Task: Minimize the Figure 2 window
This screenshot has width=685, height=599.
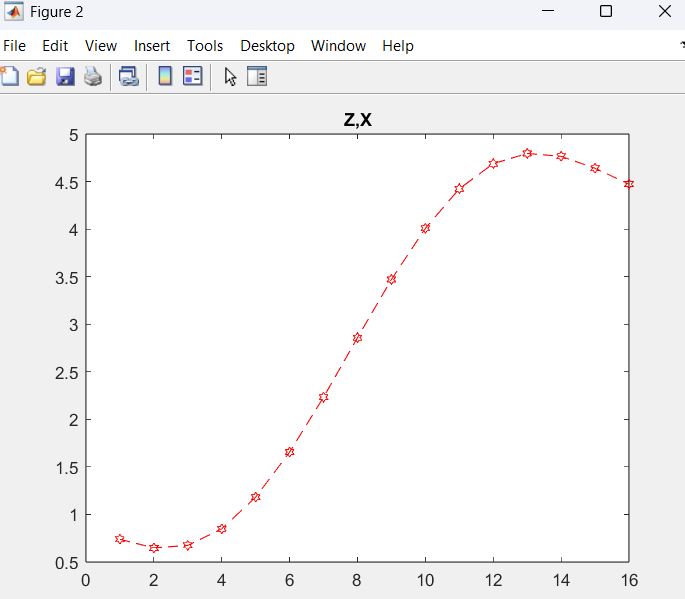Action: pyautogui.click(x=548, y=11)
